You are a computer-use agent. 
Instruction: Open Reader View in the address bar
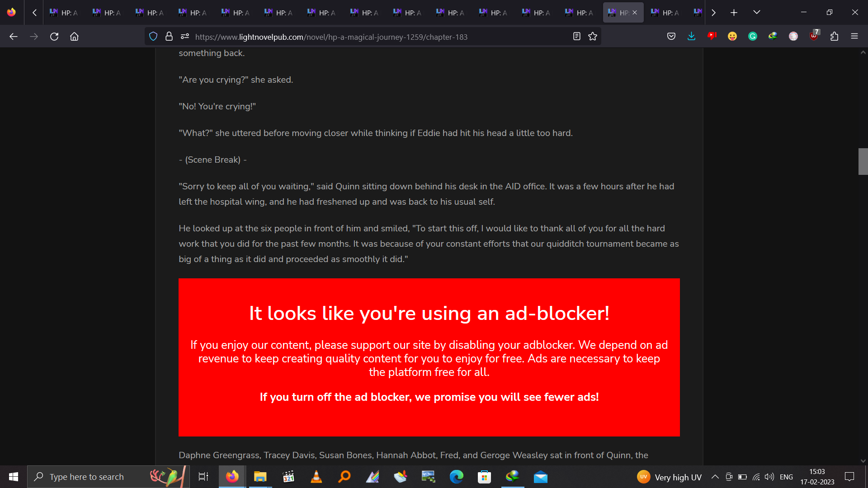point(576,37)
